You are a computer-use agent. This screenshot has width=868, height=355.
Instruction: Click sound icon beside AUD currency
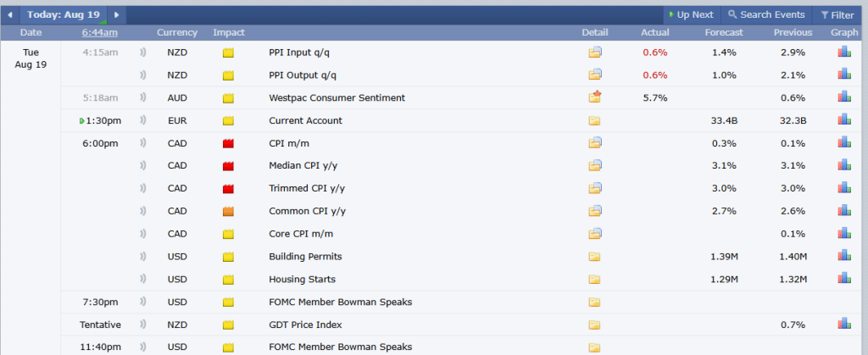[142, 97]
